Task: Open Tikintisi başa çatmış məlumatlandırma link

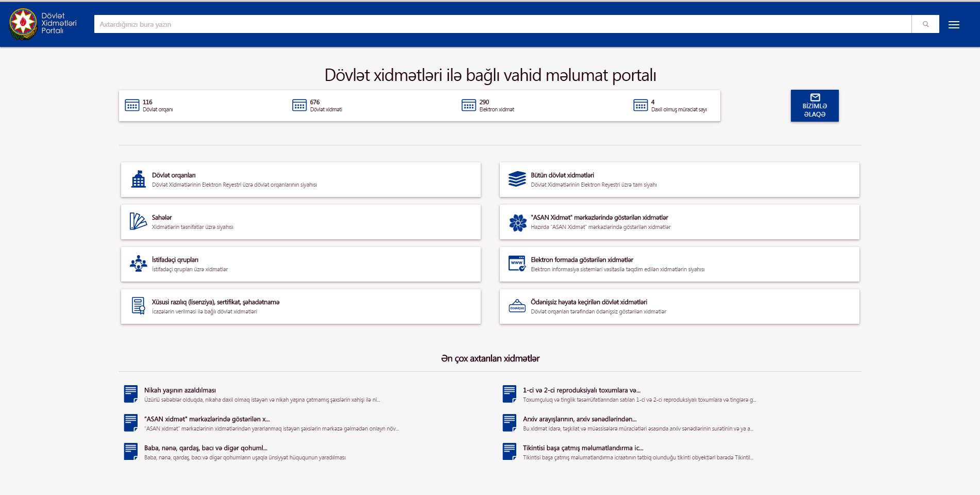Action: 583,448
